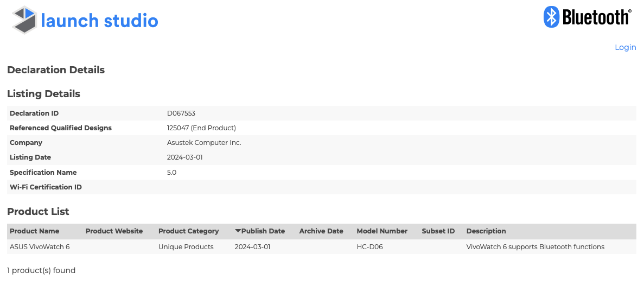
Task: Select the ASUS VivoWatch 6 product row
Action: coord(322,247)
